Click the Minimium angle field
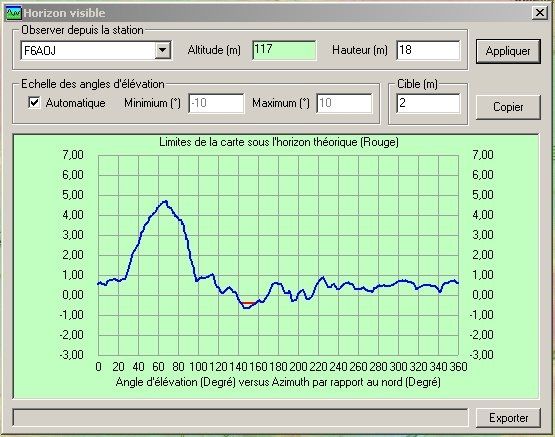The height and width of the screenshot is (437, 555). point(216,103)
